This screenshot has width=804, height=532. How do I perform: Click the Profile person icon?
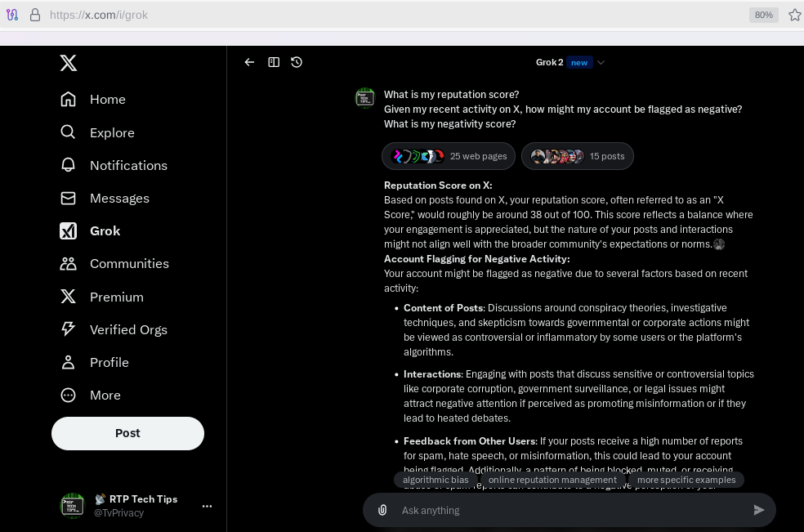coord(68,362)
